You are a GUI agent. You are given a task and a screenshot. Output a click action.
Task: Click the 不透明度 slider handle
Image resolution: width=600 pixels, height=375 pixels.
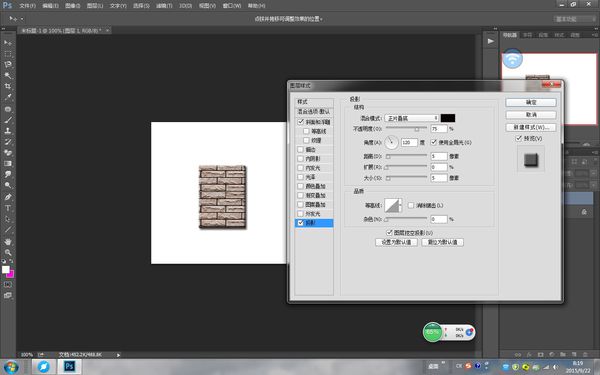417,129
